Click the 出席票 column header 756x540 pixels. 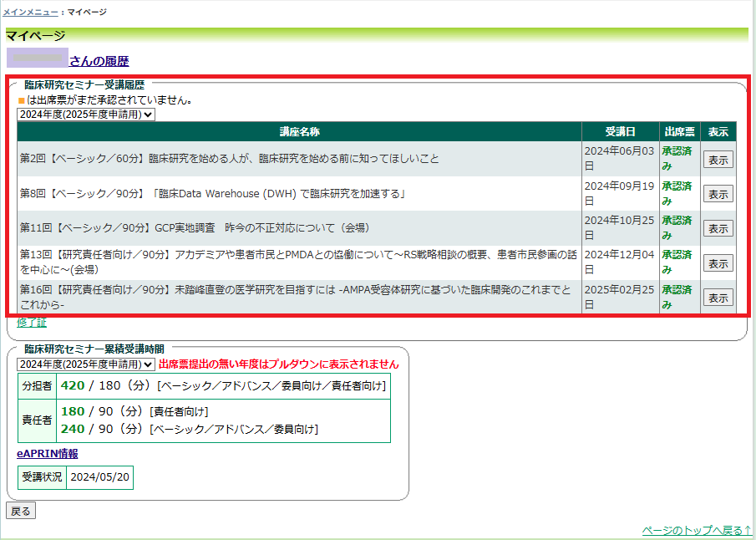point(679,132)
